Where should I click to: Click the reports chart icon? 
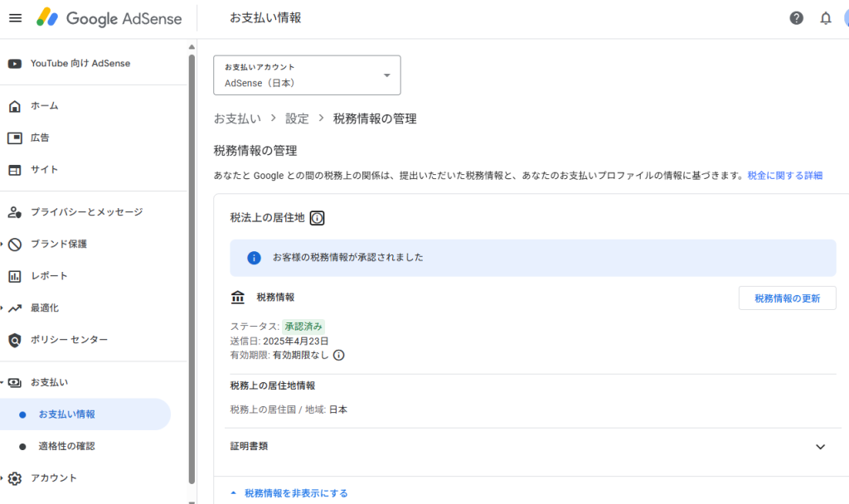click(x=15, y=276)
